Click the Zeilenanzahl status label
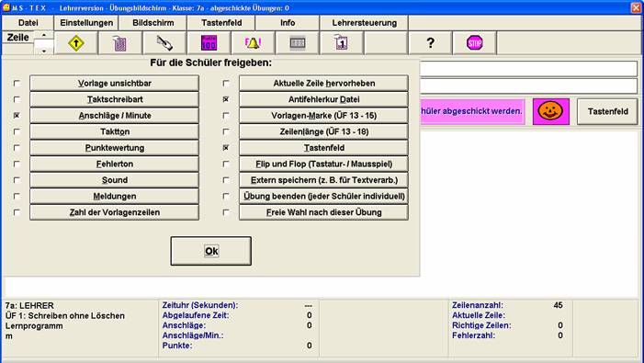644x363 pixels. (477, 305)
